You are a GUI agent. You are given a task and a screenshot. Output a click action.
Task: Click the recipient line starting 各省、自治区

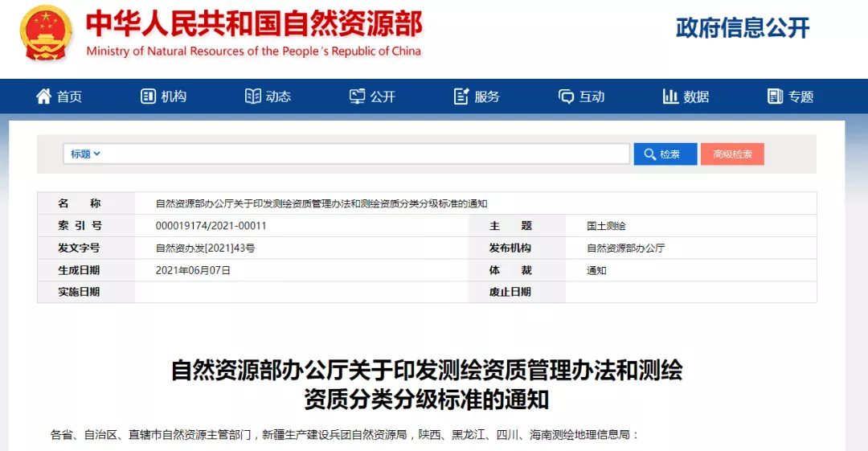click(345, 435)
